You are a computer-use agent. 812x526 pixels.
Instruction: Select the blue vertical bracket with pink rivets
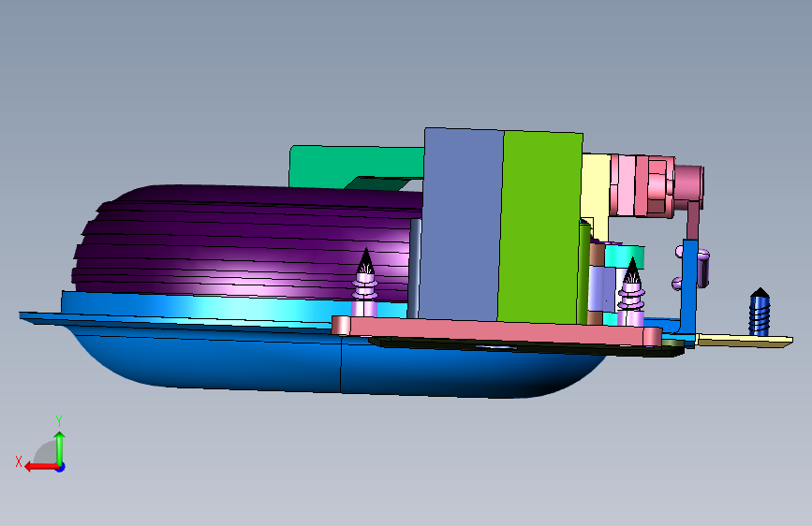click(689, 290)
